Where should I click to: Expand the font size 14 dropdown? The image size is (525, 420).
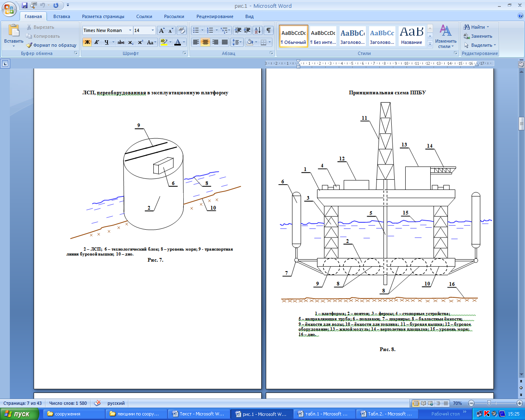[153, 30]
